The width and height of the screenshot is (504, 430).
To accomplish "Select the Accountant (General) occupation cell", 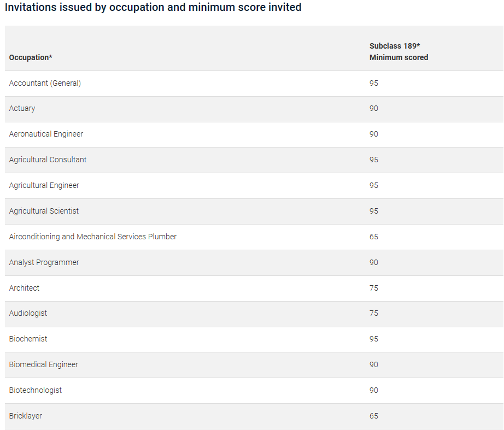I will [45, 83].
